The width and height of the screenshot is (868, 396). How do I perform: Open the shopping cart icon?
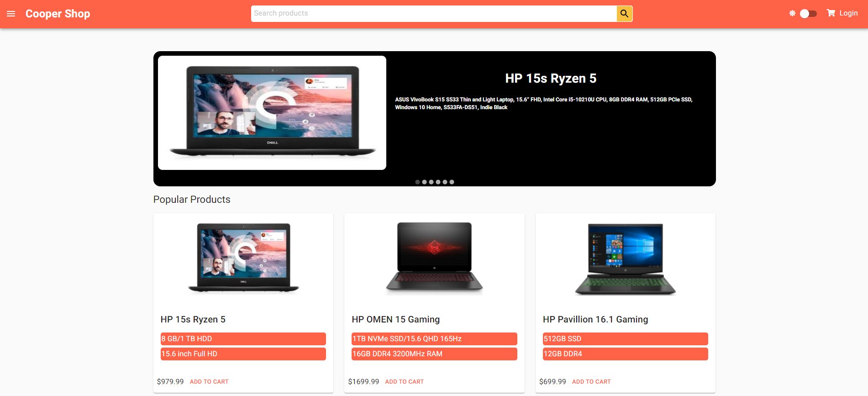coord(831,13)
